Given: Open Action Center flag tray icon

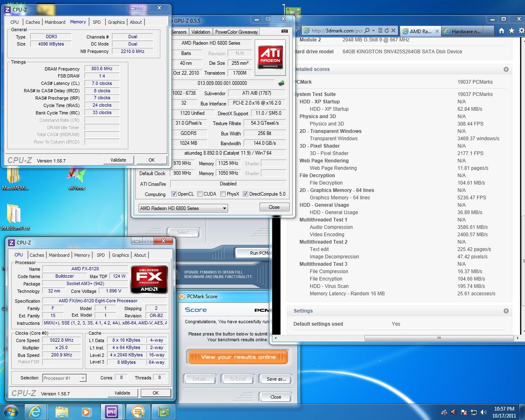Looking at the screenshot, I should [x=464, y=412].
